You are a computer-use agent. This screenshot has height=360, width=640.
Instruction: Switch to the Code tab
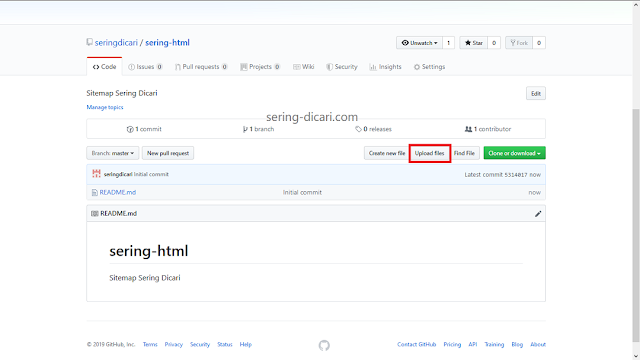(x=104, y=67)
